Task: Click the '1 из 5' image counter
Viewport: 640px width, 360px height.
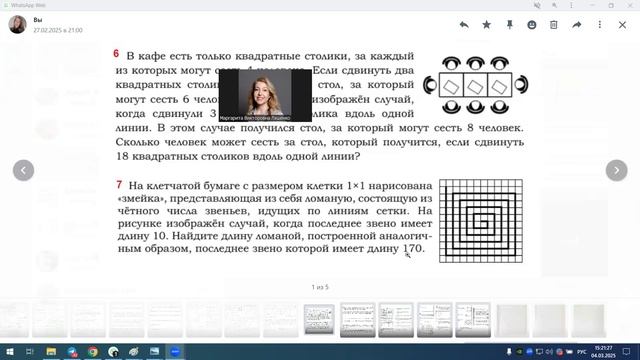Action: (320, 287)
